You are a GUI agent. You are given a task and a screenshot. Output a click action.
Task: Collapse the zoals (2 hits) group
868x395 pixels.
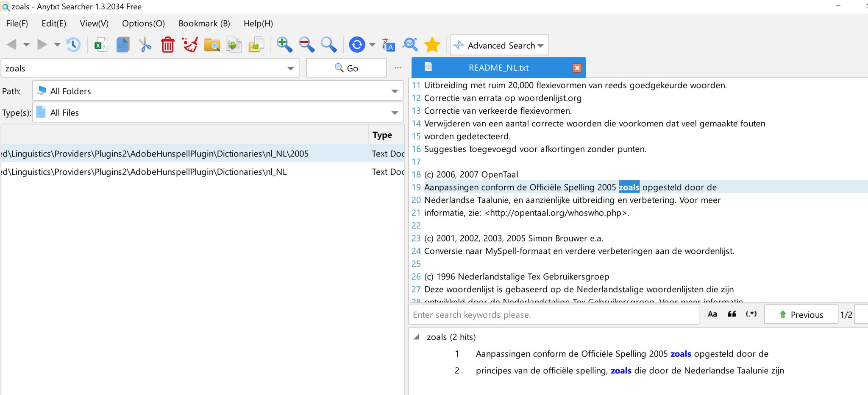[x=417, y=337]
